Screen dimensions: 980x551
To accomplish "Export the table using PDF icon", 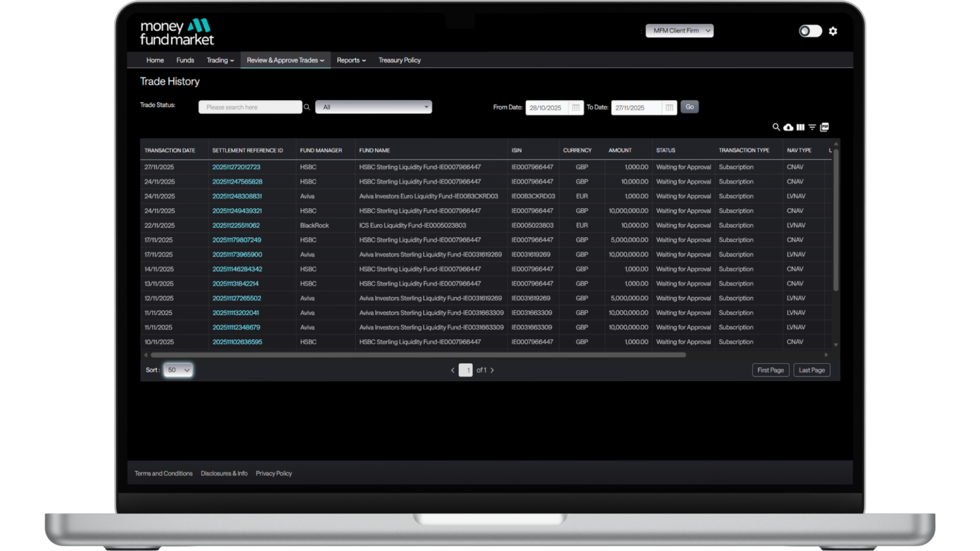I will click(x=824, y=127).
